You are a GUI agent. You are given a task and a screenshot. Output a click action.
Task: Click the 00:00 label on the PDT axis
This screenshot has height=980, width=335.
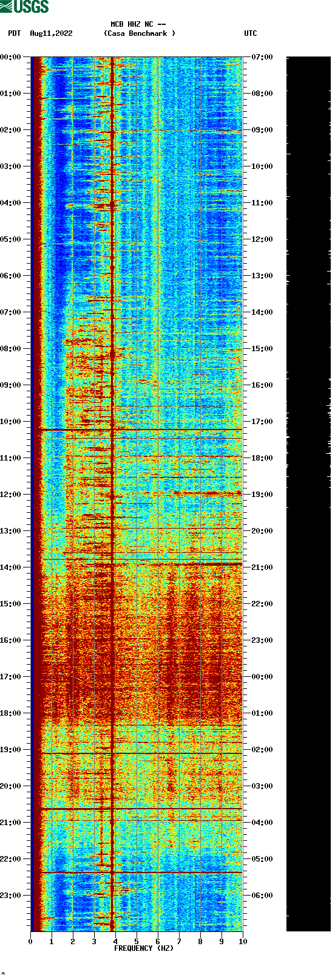[x=11, y=57]
